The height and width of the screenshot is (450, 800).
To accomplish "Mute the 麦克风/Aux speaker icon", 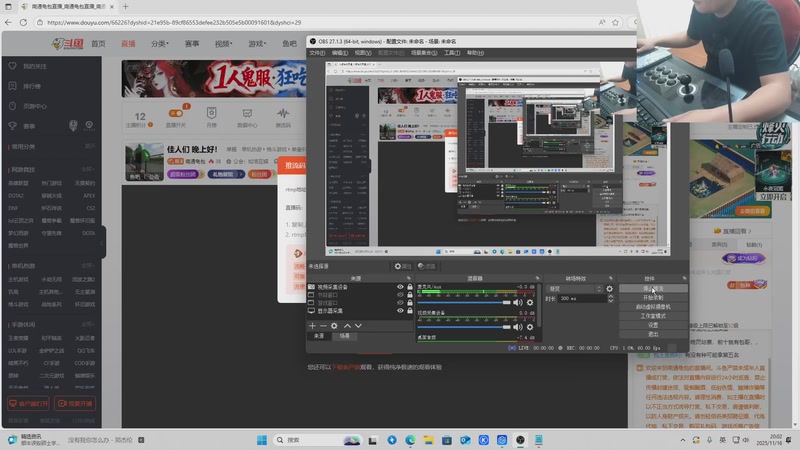I will (x=518, y=303).
